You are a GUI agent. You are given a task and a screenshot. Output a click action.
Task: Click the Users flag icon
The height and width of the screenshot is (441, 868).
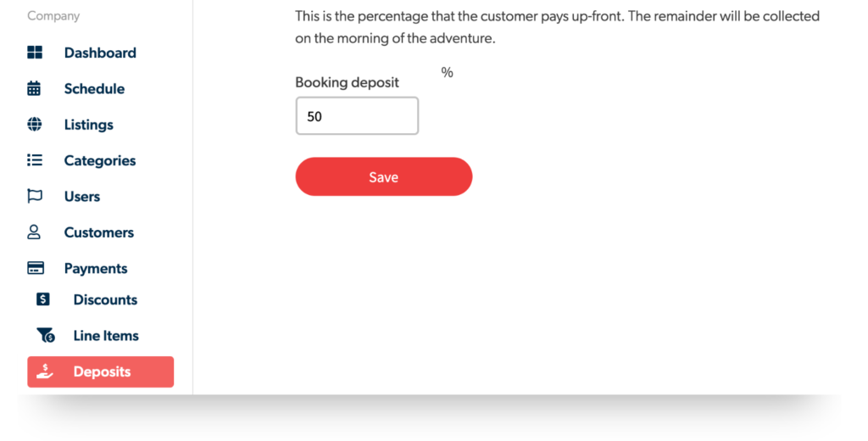[34, 196]
